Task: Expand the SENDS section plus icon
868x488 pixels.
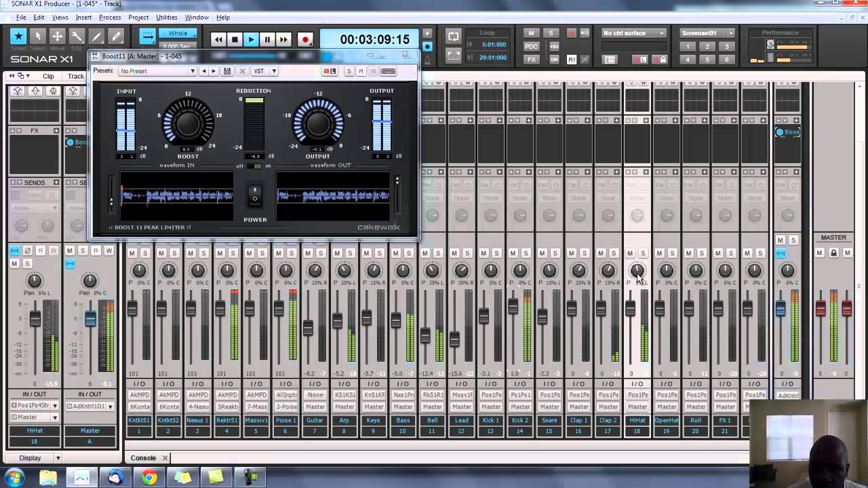Action: [56, 182]
